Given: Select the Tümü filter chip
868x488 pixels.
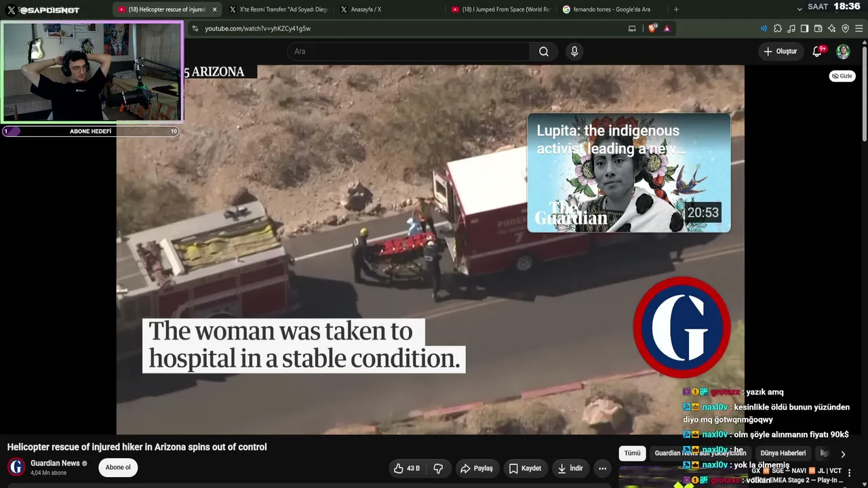Looking at the screenshot, I should (x=632, y=453).
